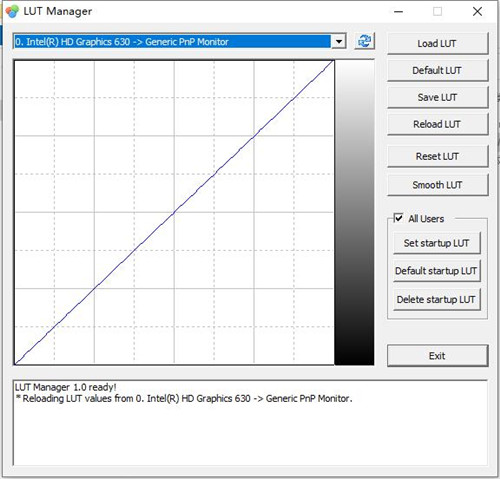Click the Default startup LUT button
The image size is (500, 479).
pos(437,271)
